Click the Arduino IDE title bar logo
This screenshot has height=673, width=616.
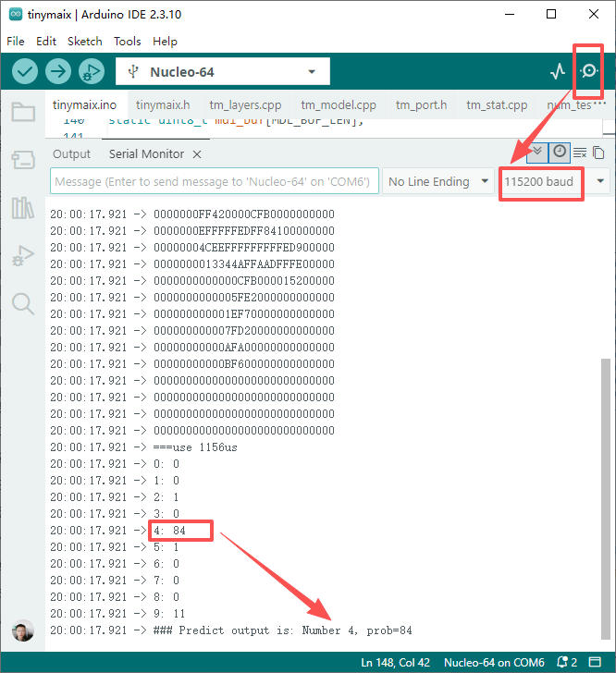(16, 14)
